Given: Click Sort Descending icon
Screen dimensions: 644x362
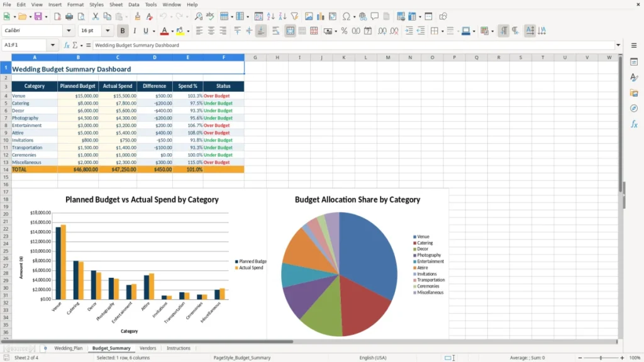Looking at the screenshot, I should click(282, 16).
